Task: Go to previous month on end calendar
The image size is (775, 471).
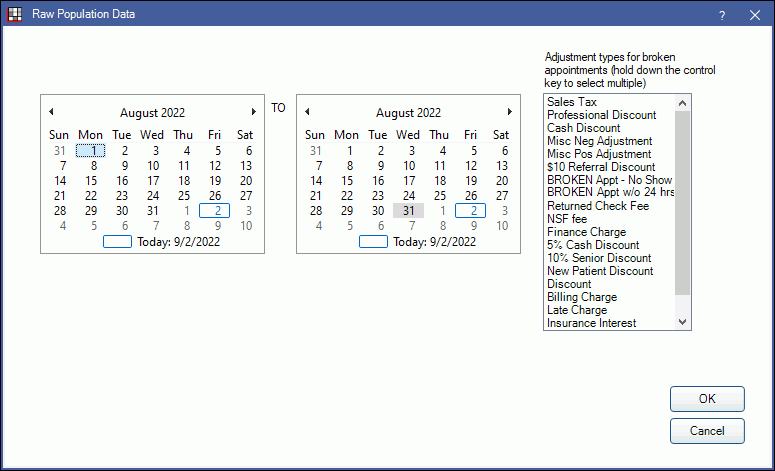Action: coord(308,112)
